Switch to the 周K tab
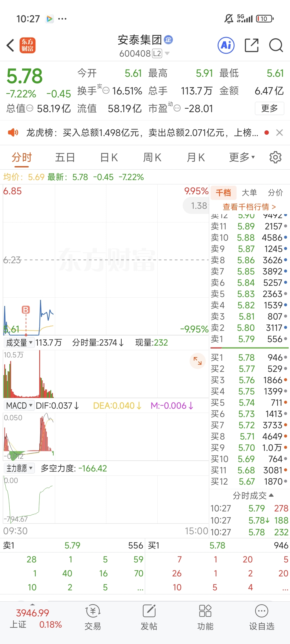290x644 pixels. 152,157
